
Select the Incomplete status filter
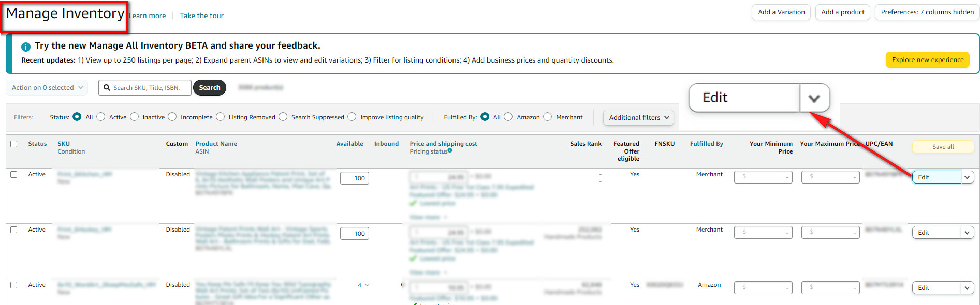click(x=172, y=117)
